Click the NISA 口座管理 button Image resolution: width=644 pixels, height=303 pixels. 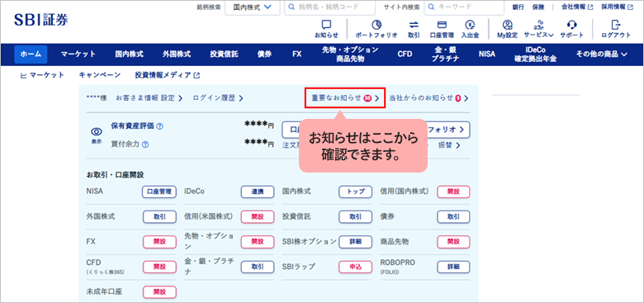(x=159, y=192)
